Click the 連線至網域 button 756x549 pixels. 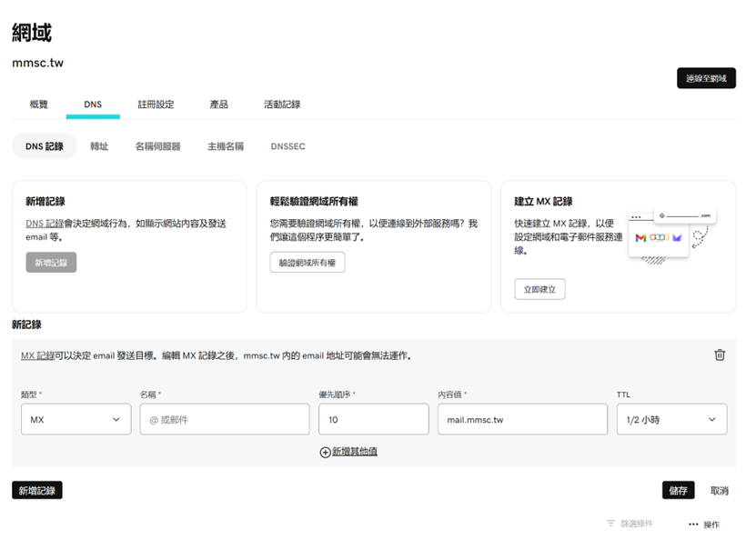point(705,78)
